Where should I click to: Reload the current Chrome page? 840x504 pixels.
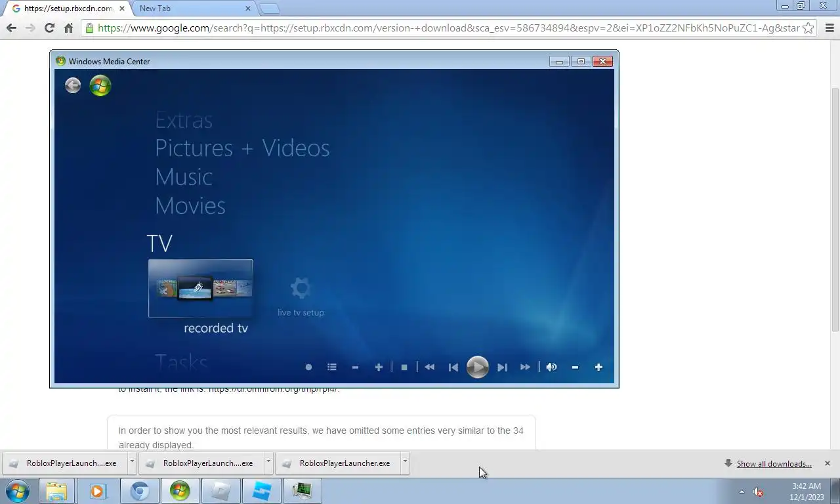49,28
